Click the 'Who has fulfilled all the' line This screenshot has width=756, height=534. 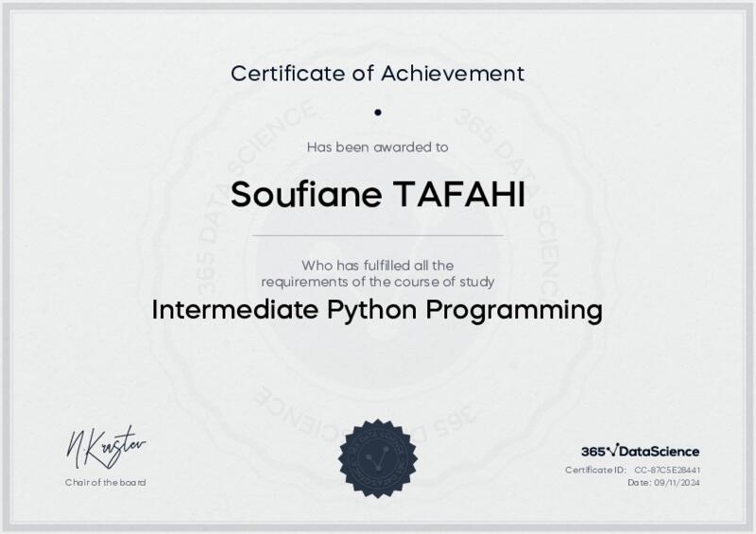pos(377,265)
